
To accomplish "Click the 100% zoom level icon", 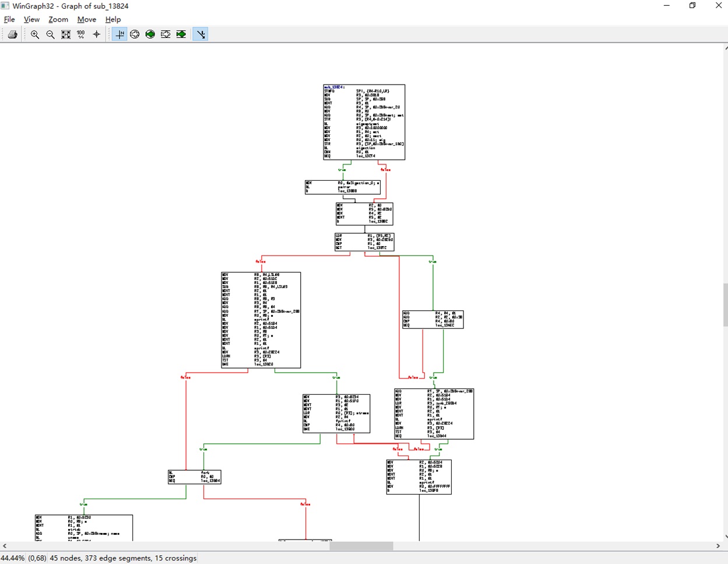I will [x=80, y=34].
